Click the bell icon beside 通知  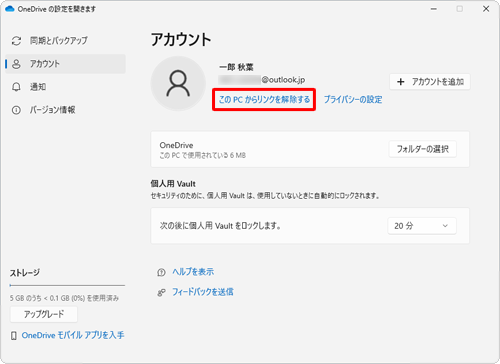(16, 87)
